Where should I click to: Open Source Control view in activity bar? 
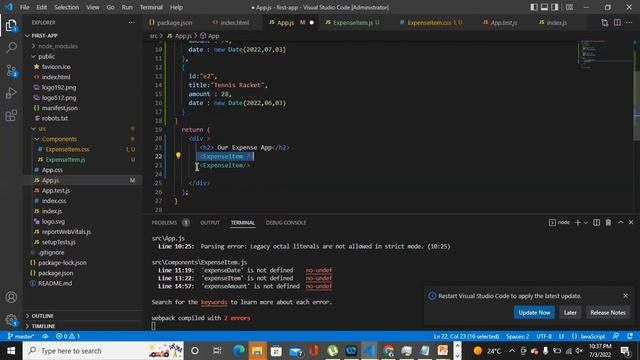click(x=11, y=71)
